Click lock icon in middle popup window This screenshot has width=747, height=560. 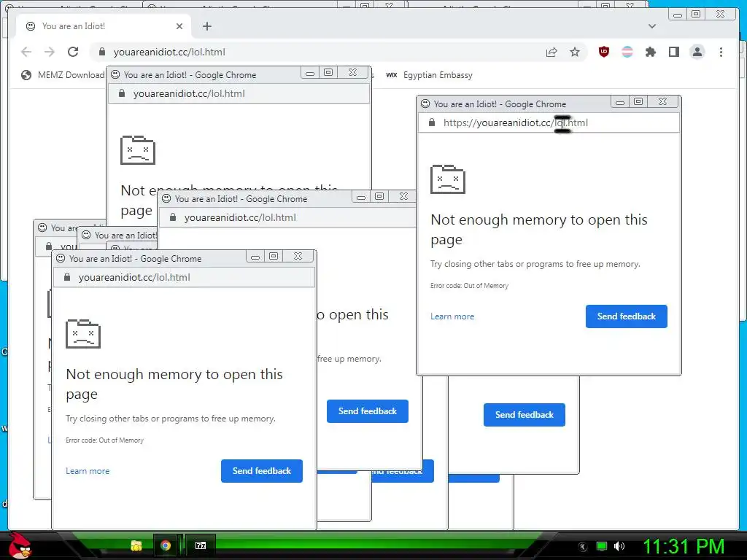click(173, 217)
